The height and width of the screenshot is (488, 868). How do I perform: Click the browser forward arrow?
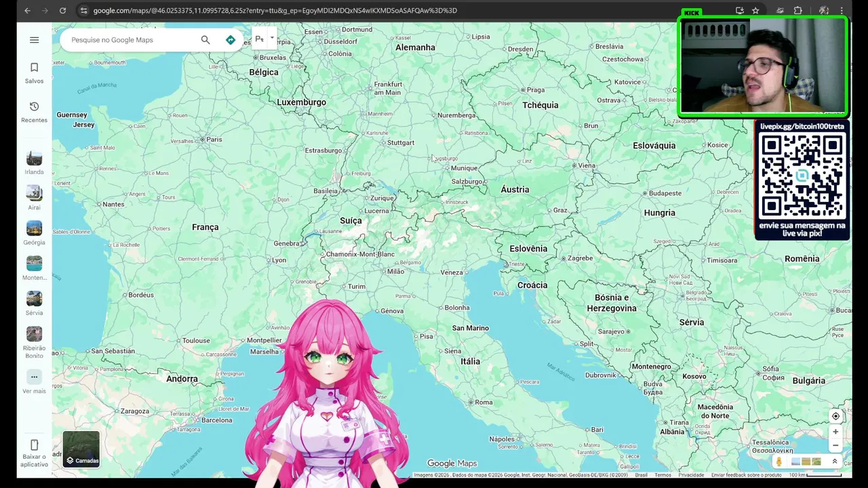(45, 11)
